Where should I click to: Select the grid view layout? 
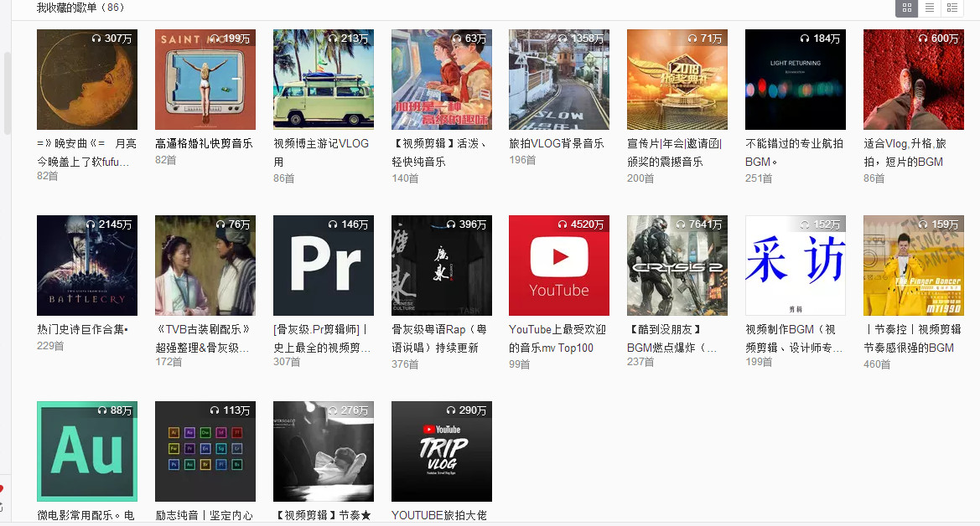906,8
